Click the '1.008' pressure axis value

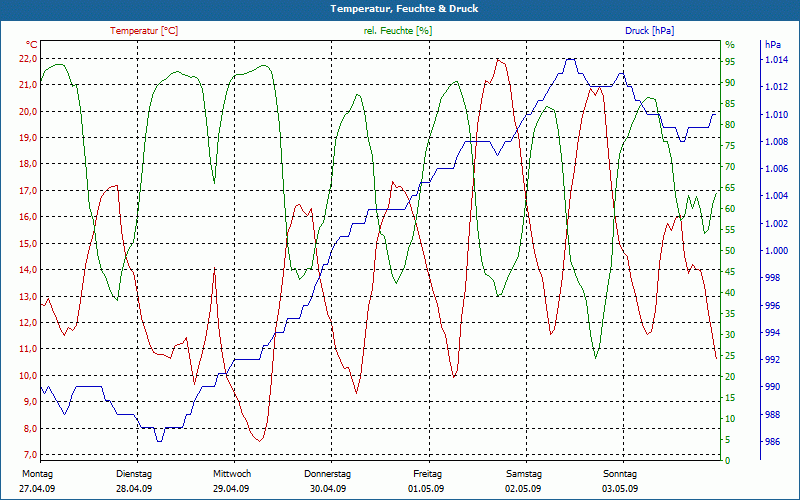(x=776, y=141)
